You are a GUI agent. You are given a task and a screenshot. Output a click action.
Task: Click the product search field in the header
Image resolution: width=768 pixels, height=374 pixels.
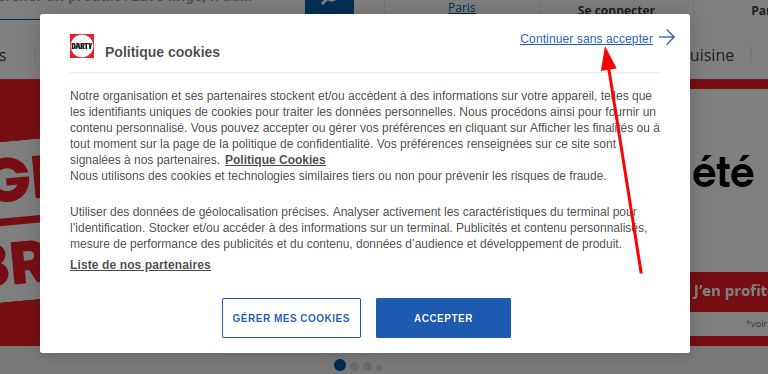tap(152, 7)
